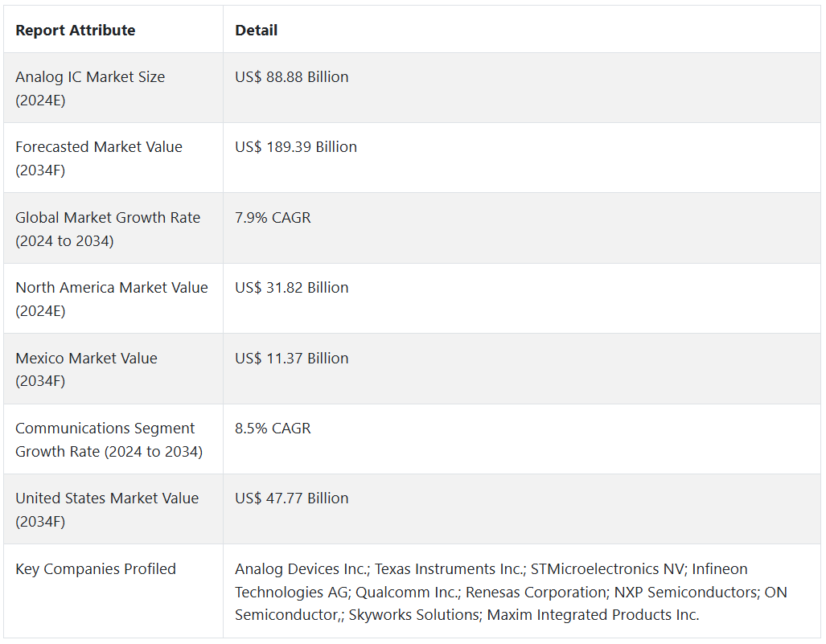
Task: Click the "Detail" column header
Action: (257, 31)
